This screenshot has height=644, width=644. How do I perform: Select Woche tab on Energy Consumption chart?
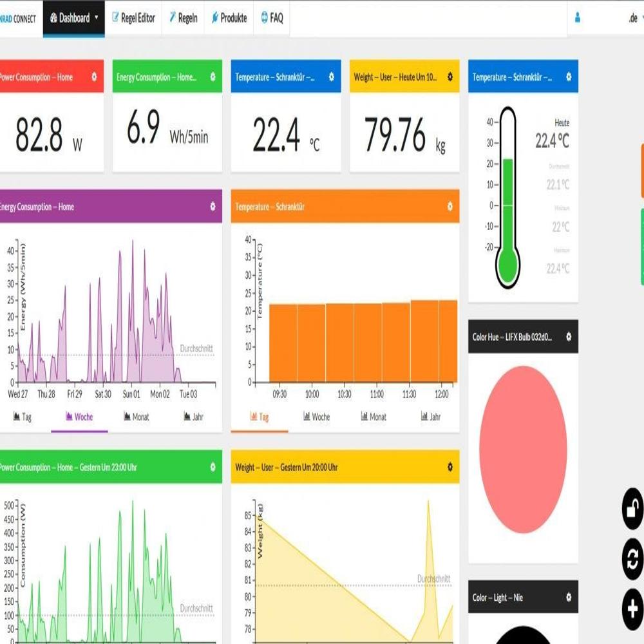[x=79, y=417]
